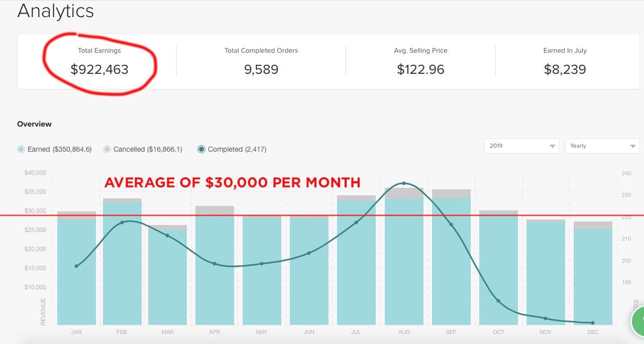Open the 2019 year dropdown
Screen dimensions: 644x344
point(521,146)
